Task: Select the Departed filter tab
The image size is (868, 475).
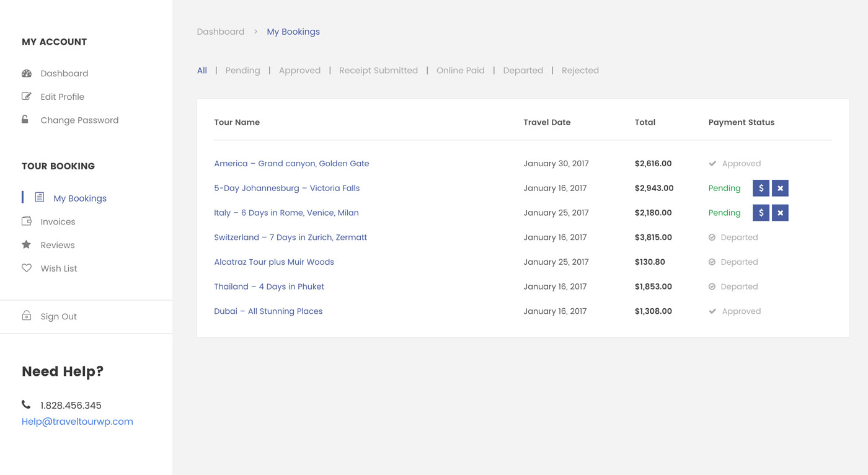Action: coord(523,71)
